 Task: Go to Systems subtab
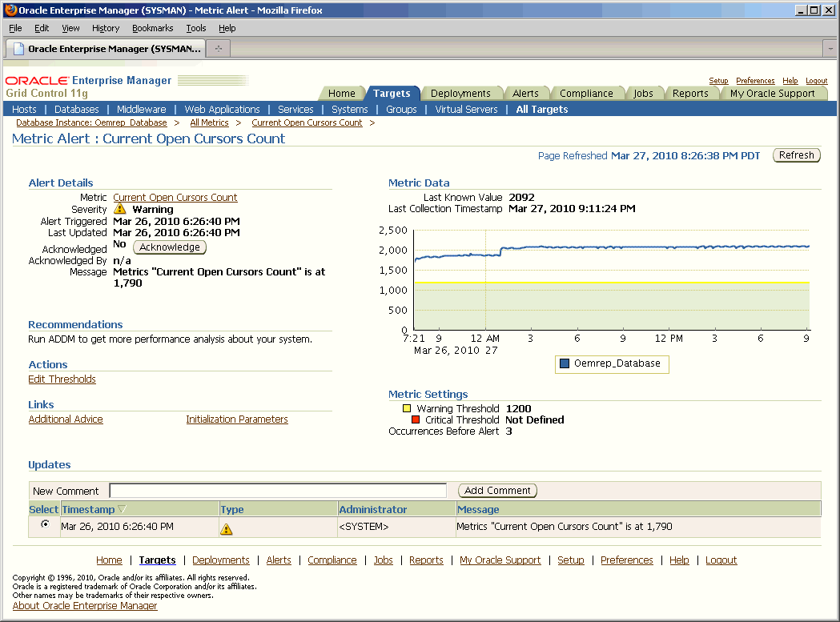[x=350, y=110]
